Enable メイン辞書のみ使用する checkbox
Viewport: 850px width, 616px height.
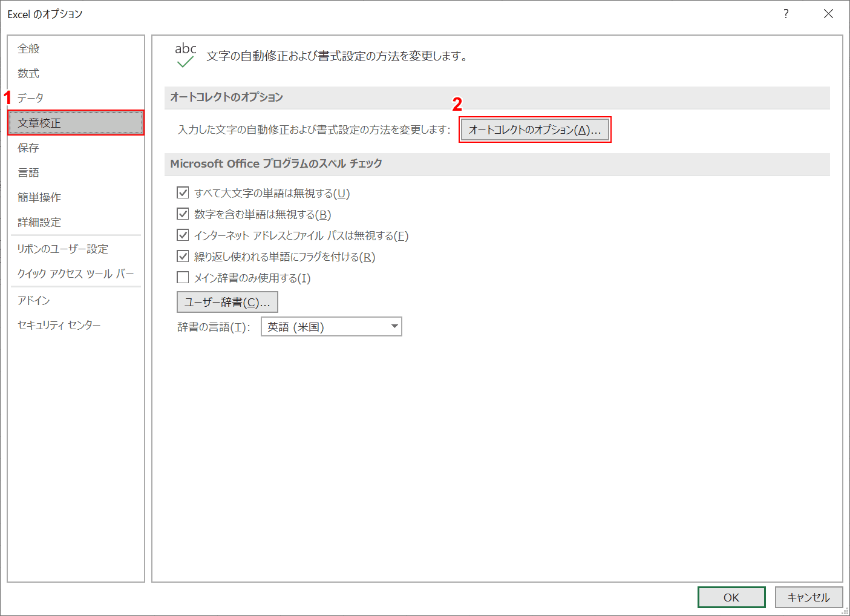[x=183, y=278]
